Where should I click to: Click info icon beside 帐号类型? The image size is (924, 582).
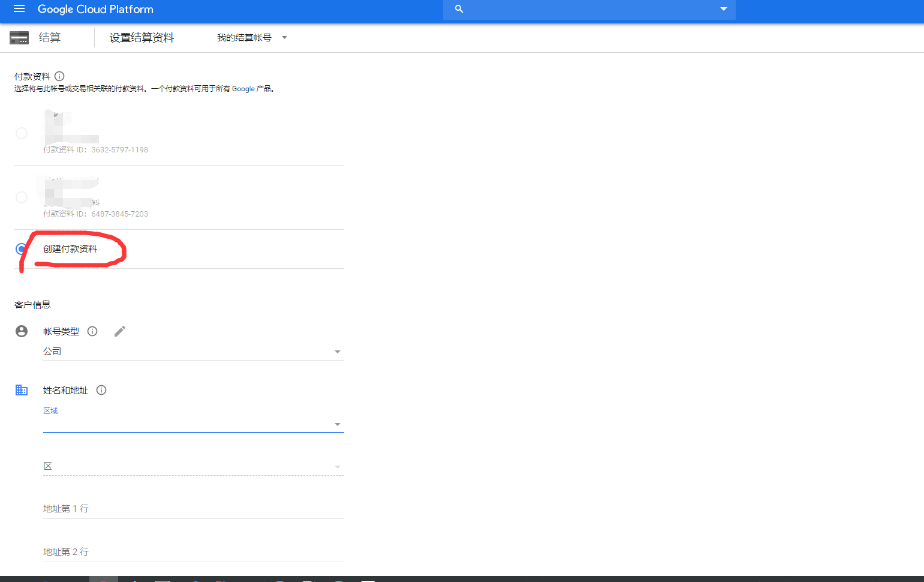[x=92, y=331]
